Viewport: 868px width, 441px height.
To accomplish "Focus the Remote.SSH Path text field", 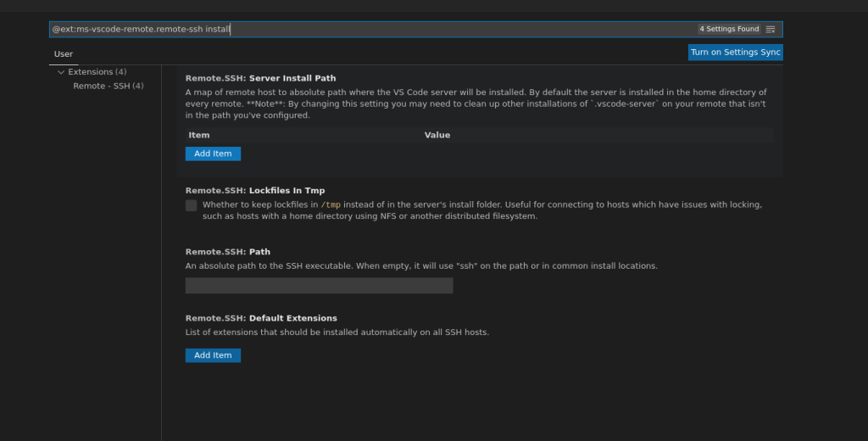I will pos(319,286).
